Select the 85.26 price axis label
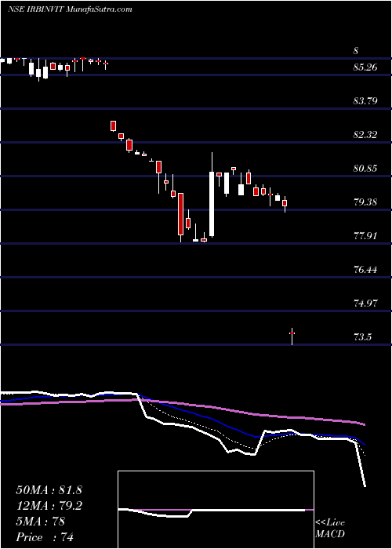392x549 pixels. 365,67
